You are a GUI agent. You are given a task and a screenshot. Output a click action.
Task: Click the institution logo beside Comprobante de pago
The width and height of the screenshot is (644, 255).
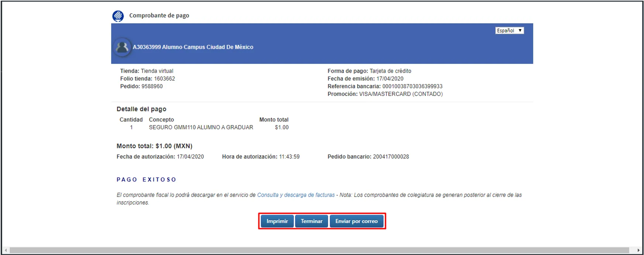[x=118, y=16]
